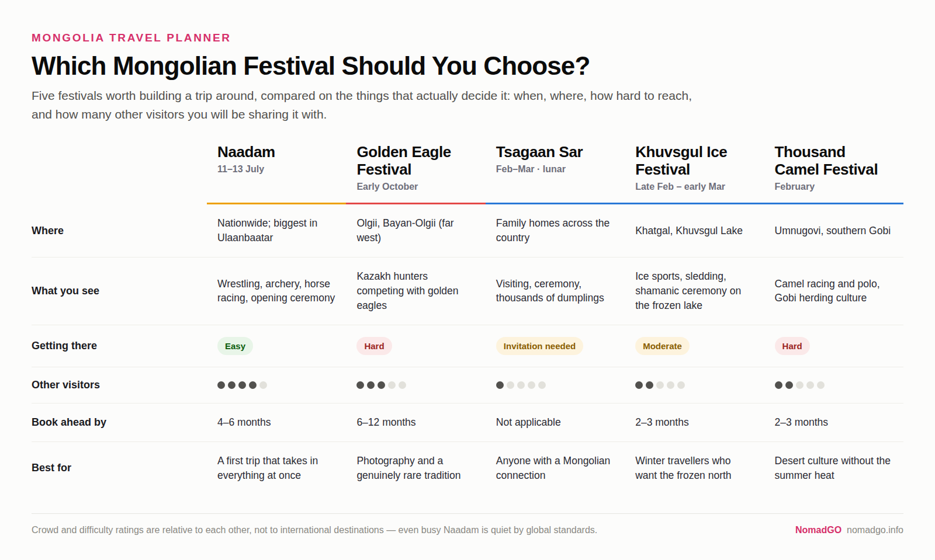
Task: Click the Thousand Camel Festival heading
Action: [x=826, y=161]
